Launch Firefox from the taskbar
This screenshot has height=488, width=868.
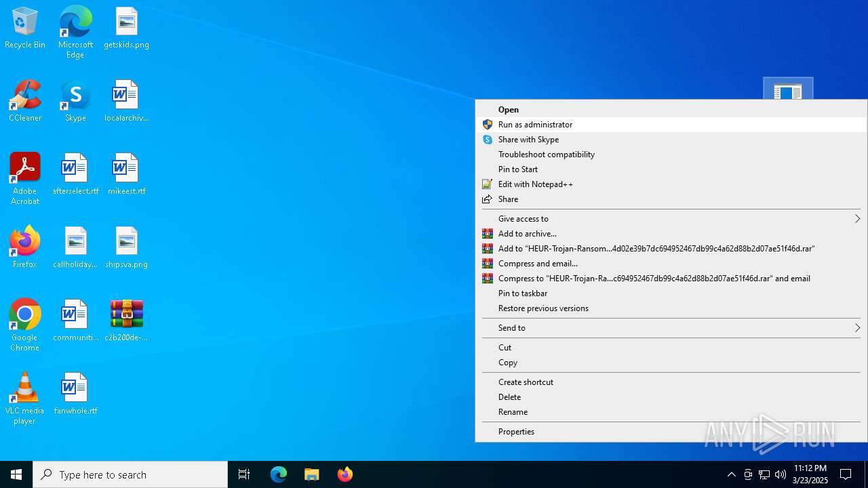344,474
